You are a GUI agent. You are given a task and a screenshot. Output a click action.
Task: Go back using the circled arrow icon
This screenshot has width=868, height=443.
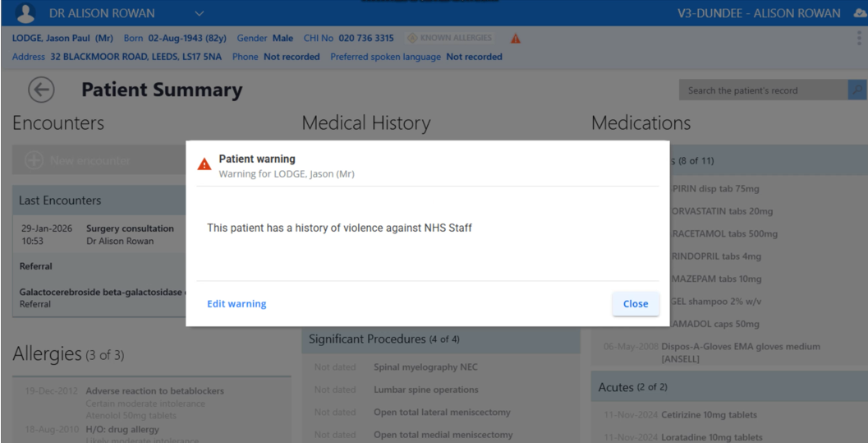coord(42,90)
